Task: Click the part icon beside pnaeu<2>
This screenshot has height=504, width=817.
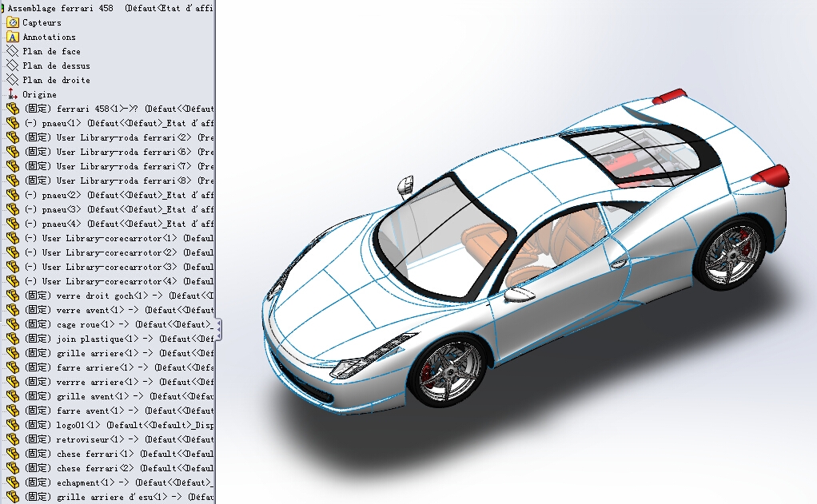Action: coord(13,195)
